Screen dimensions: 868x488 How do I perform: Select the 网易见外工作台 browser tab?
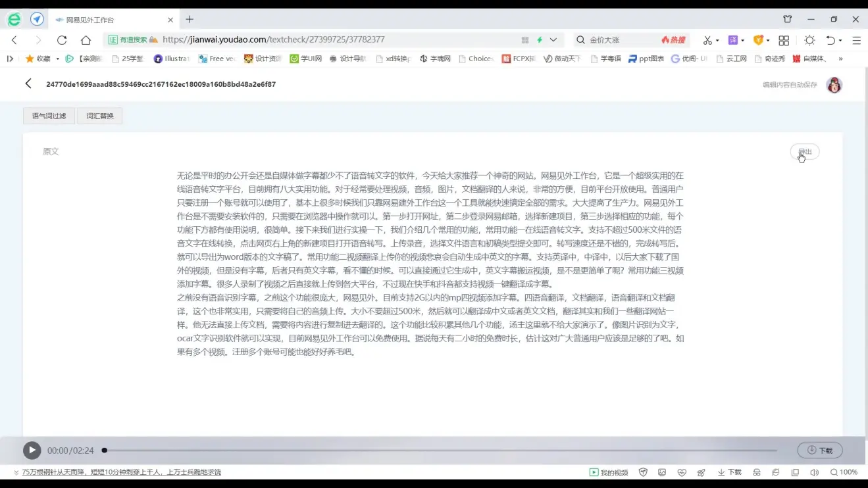click(x=114, y=20)
